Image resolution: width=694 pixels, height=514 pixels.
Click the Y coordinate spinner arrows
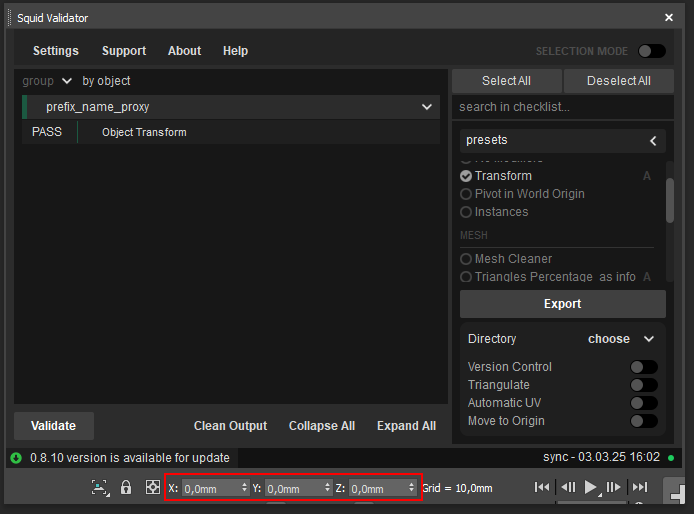click(x=327, y=487)
